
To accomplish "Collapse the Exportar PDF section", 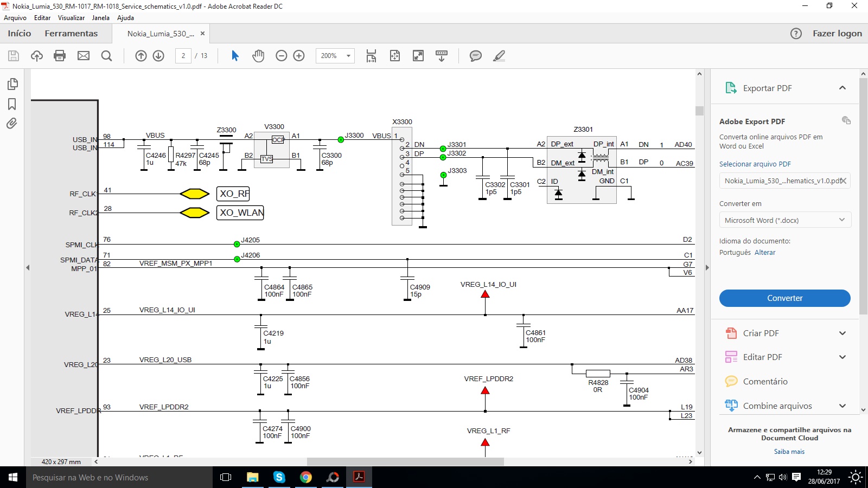I will pos(843,88).
